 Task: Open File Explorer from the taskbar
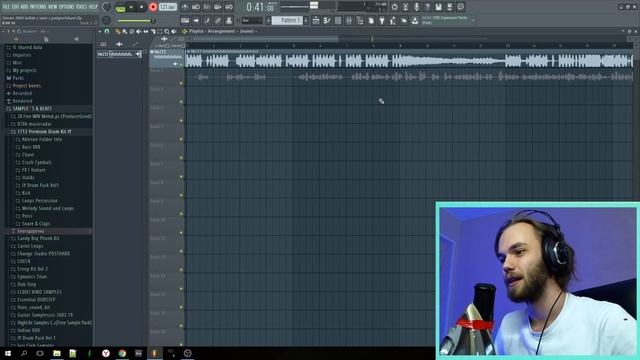point(57,353)
